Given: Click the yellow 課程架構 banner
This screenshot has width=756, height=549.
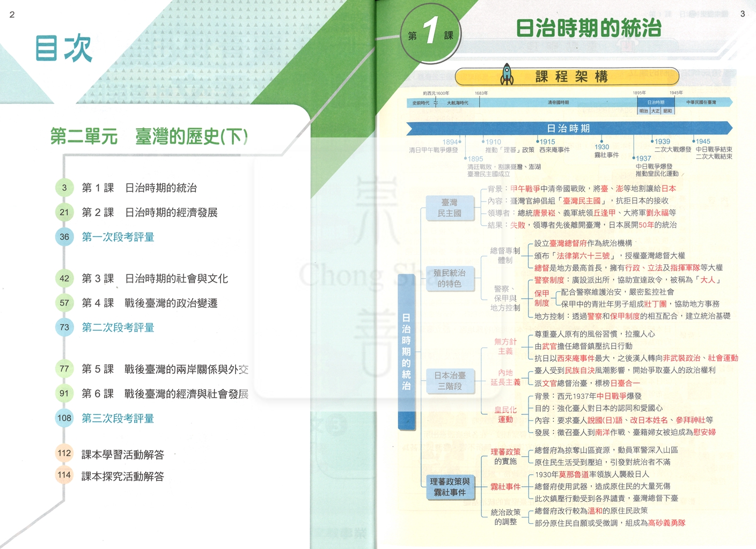Looking at the screenshot, I should (x=567, y=76).
